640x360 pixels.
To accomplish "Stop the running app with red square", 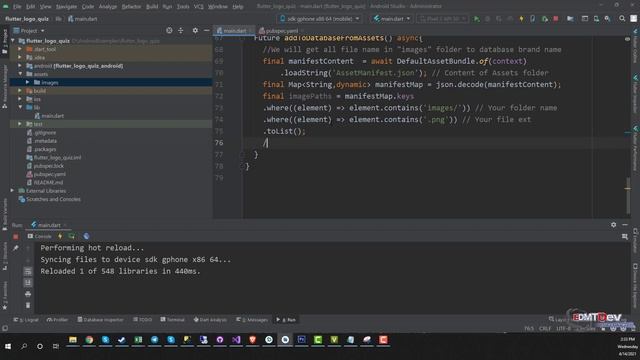I will [x=556, y=19].
